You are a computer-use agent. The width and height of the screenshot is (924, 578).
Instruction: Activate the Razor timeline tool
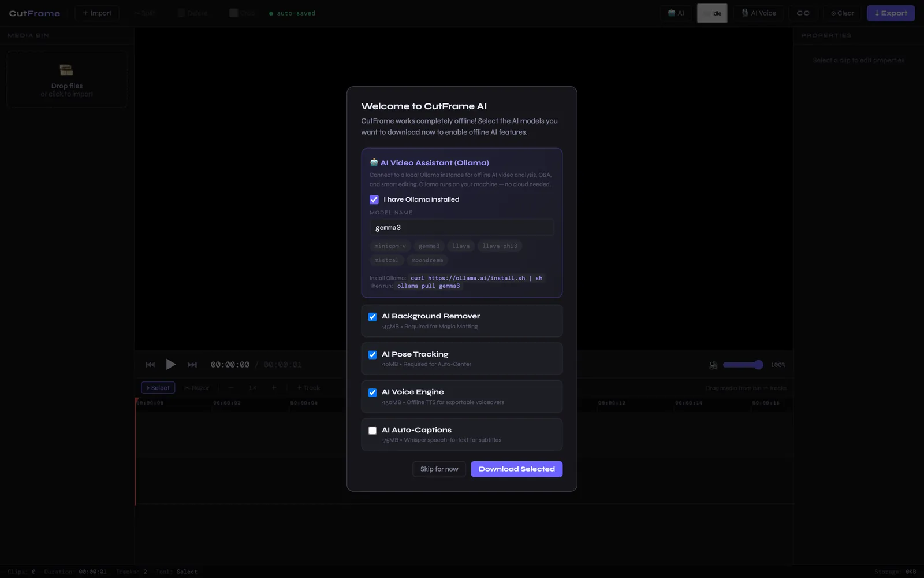coord(197,388)
